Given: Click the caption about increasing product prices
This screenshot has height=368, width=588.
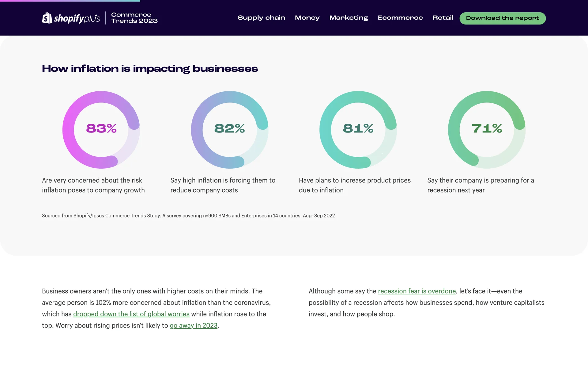Looking at the screenshot, I should tap(354, 185).
